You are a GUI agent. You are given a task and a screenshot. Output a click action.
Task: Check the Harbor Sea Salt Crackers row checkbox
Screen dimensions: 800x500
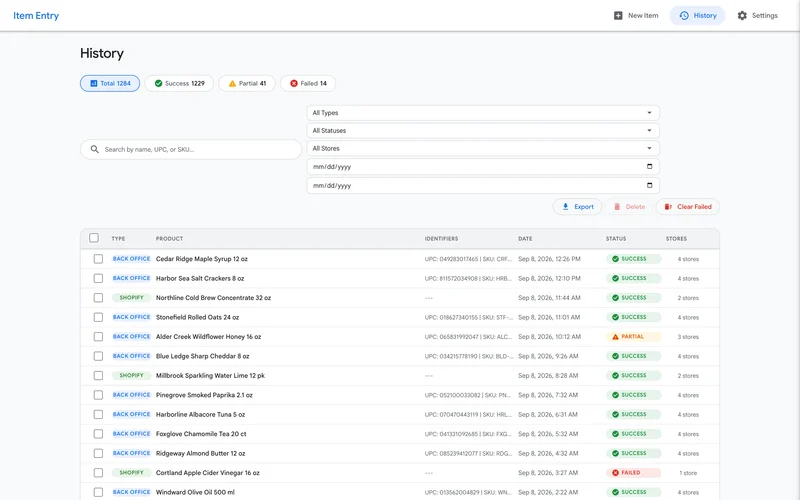(98, 278)
